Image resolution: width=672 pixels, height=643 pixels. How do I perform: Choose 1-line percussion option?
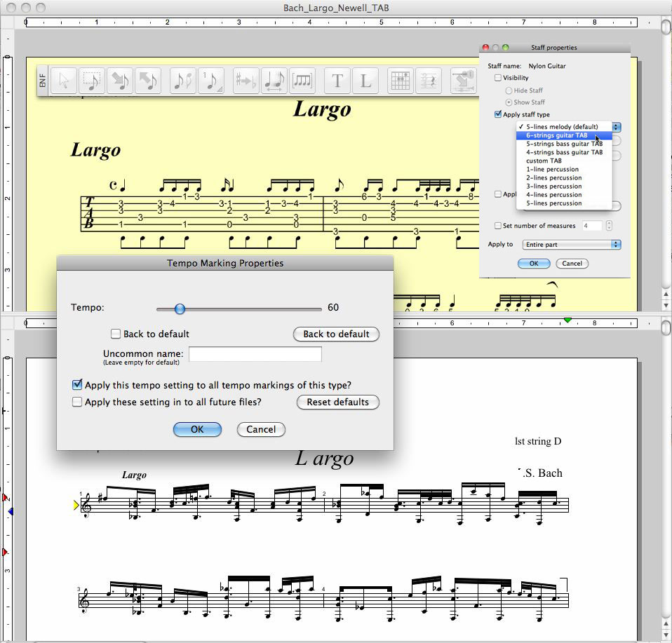[564, 169]
